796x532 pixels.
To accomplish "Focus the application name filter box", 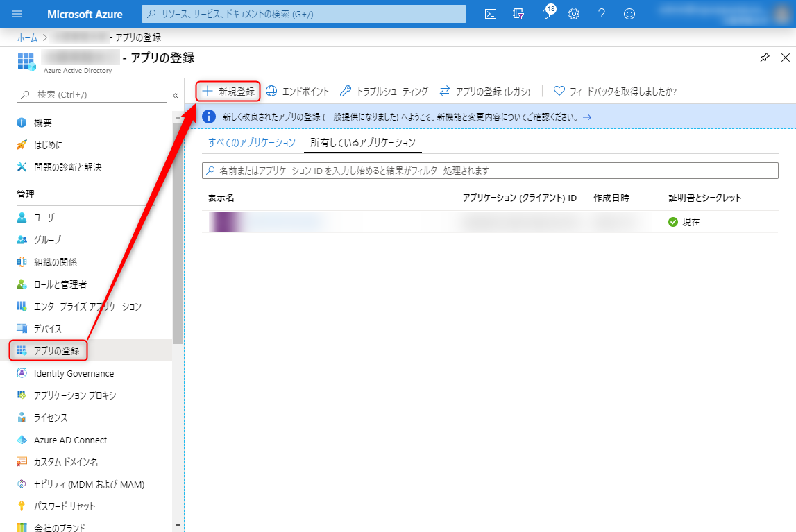I will pos(490,171).
